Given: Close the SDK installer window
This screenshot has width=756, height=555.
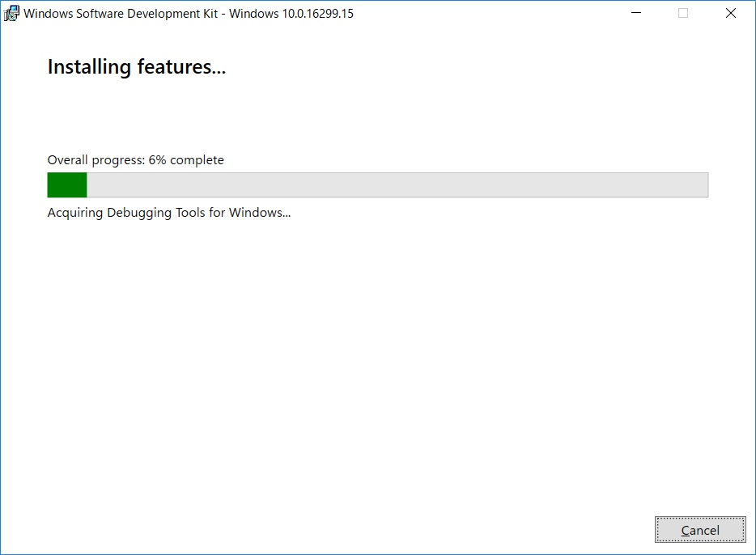Looking at the screenshot, I should (x=730, y=13).
